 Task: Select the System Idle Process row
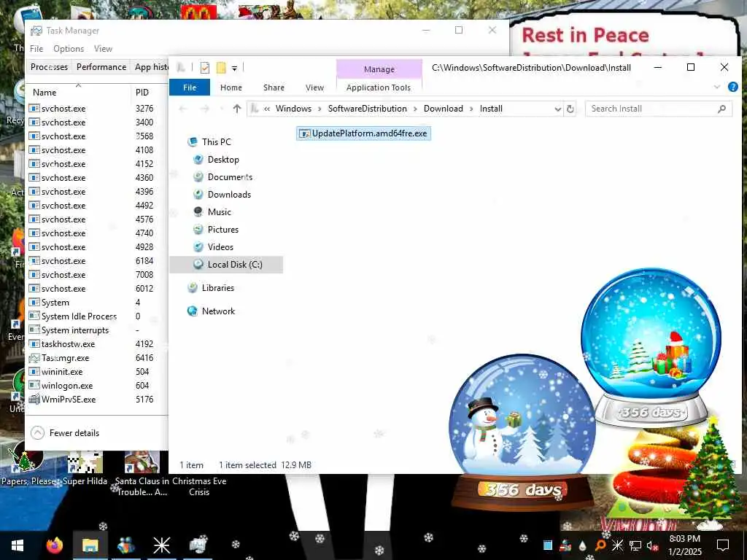(97, 316)
